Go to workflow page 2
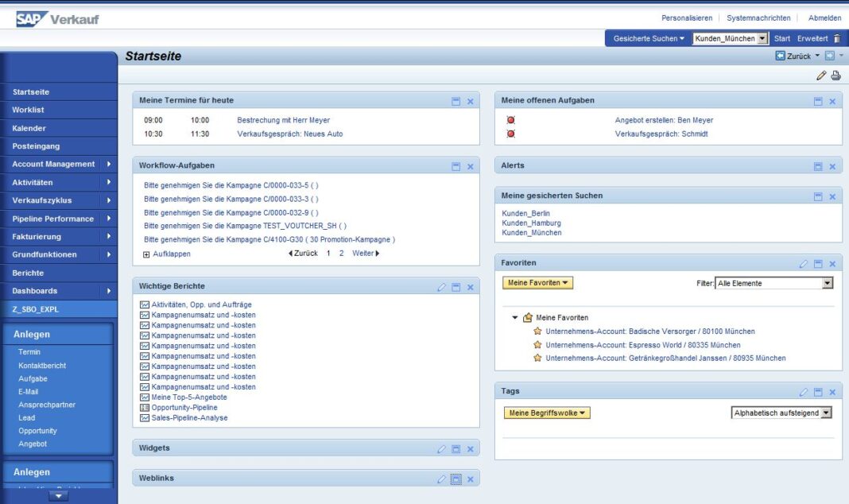Viewport: 849px width, 504px height. tap(341, 254)
